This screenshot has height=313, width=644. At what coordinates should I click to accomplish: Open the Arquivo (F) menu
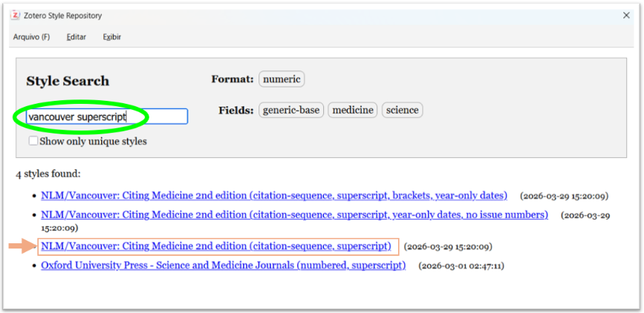pyautogui.click(x=31, y=37)
